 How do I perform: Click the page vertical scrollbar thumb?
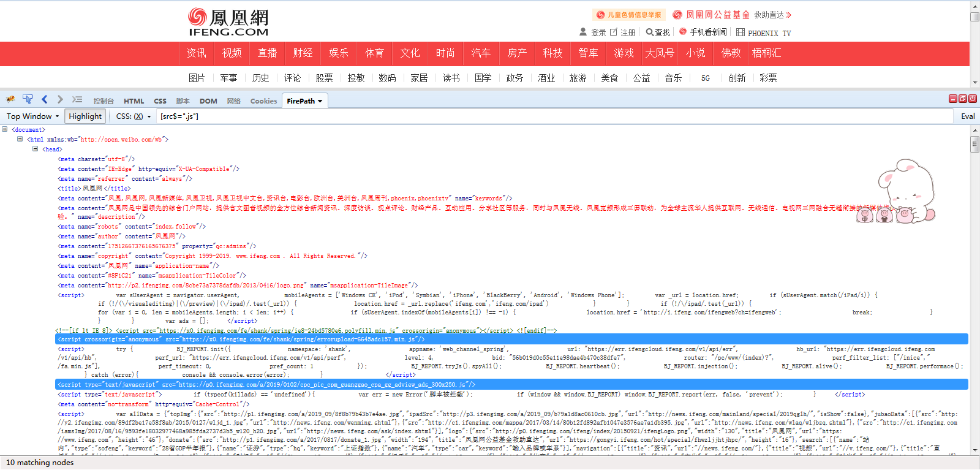click(x=974, y=17)
